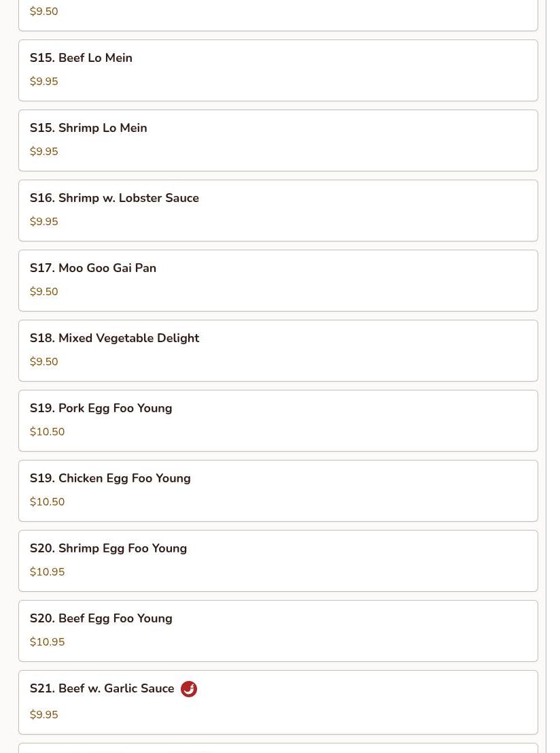
Task: Click $9.95 price of Shrimp w. Lobster Sauce
Action: click(x=43, y=222)
